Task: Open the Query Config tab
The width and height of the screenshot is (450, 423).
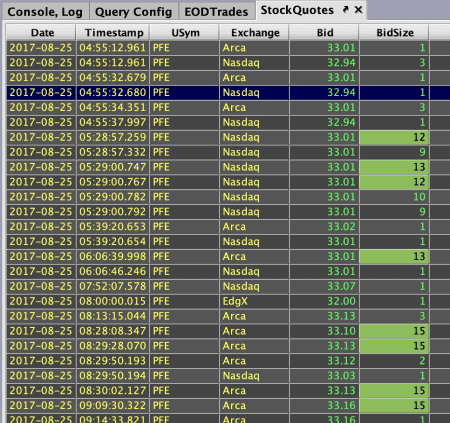Action: [133, 12]
